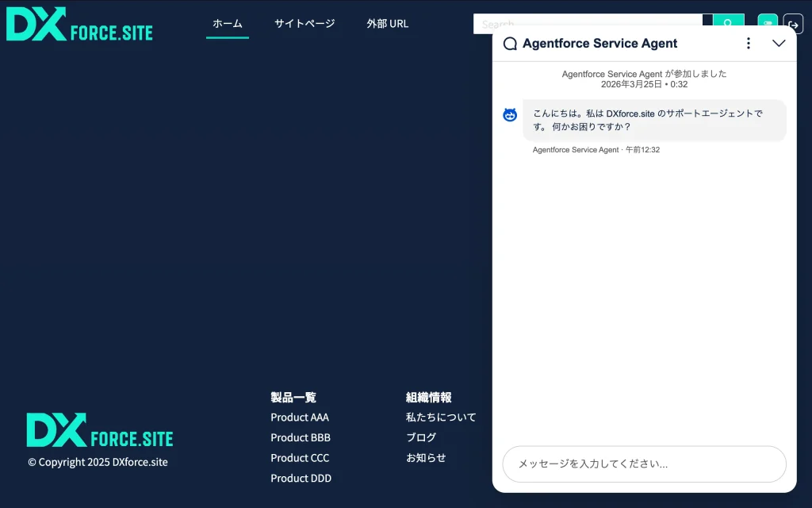Image resolution: width=812 pixels, height=508 pixels.
Task: Click the DX Force.site footer logo
Action: click(100, 430)
